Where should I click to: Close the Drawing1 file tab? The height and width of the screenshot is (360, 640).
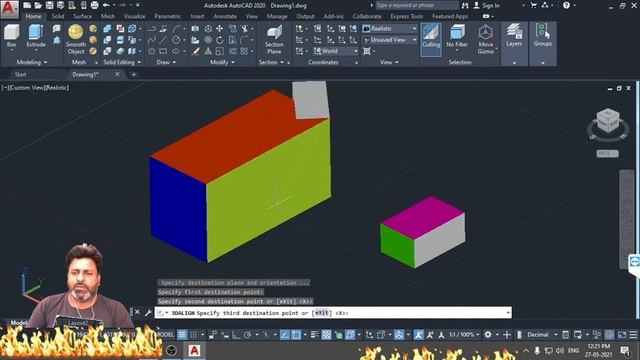pyautogui.click(x=118, y=74)
